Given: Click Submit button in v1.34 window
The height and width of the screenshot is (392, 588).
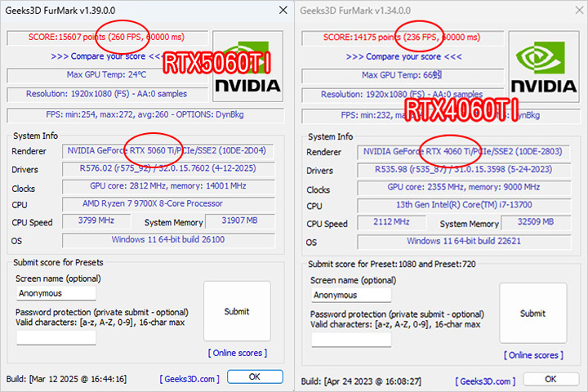Looking at the screenshot, I should click(532, 313).
